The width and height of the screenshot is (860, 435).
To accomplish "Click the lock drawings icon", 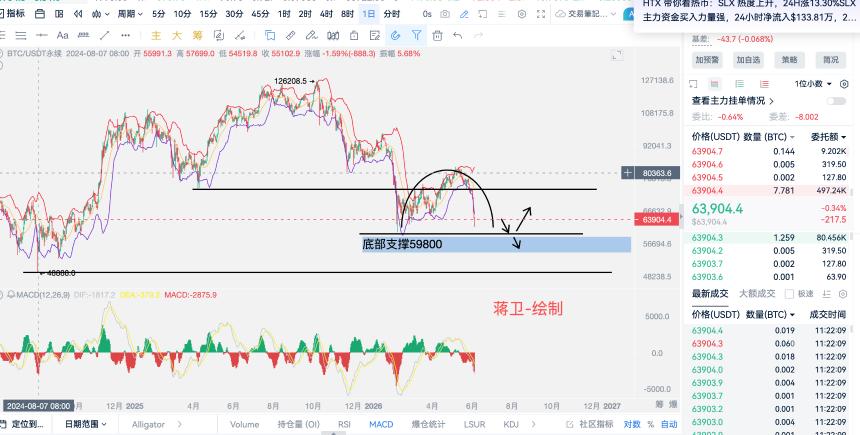I will [354, 36].
